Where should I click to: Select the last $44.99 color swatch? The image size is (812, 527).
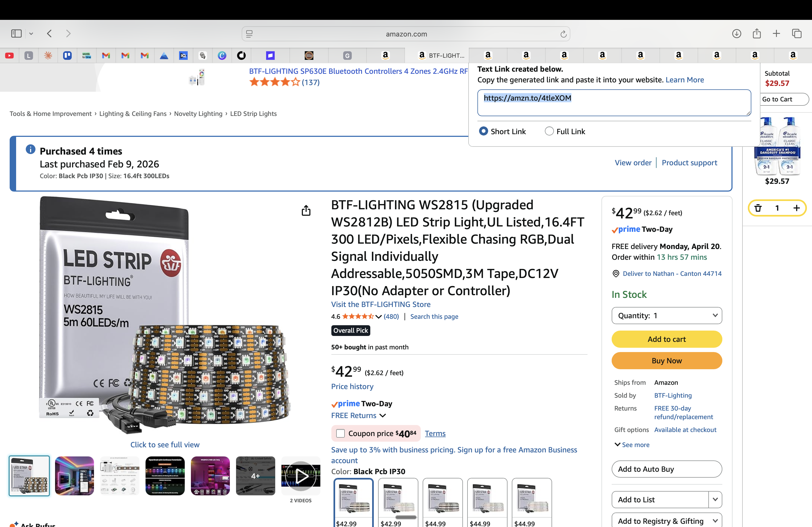click(532, 503)
